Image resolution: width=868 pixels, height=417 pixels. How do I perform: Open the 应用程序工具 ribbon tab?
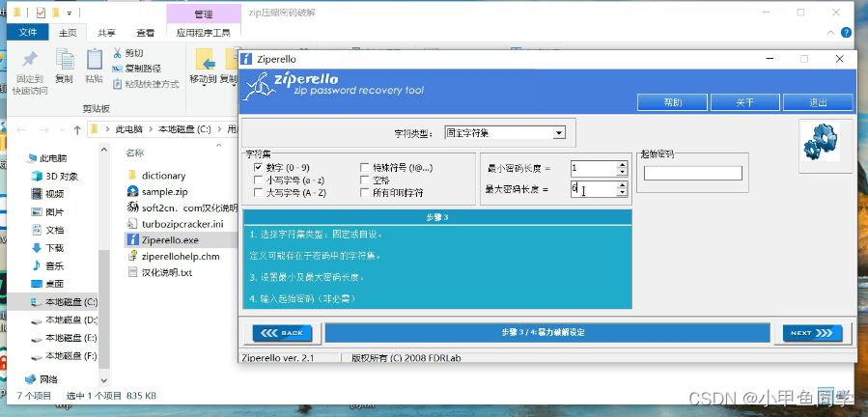(x=203, y=33)
